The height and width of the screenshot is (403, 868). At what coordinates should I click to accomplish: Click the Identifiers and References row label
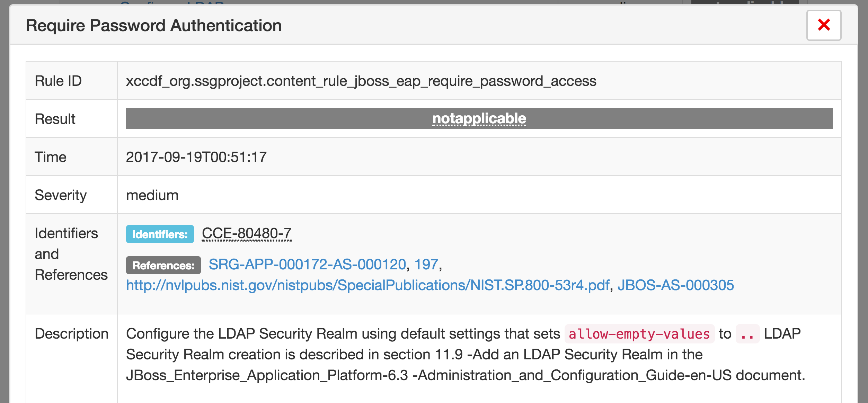pyautogui.click(x=71, y=254)
